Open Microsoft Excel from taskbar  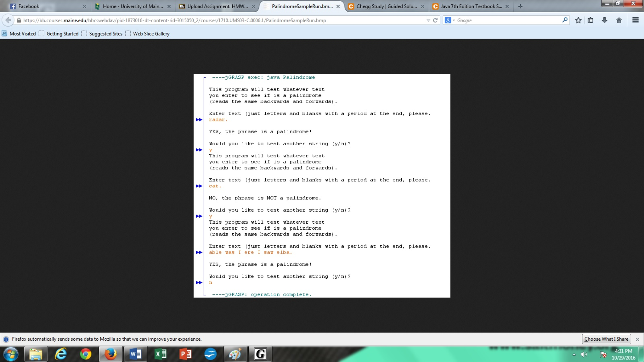tap(161, 354)
